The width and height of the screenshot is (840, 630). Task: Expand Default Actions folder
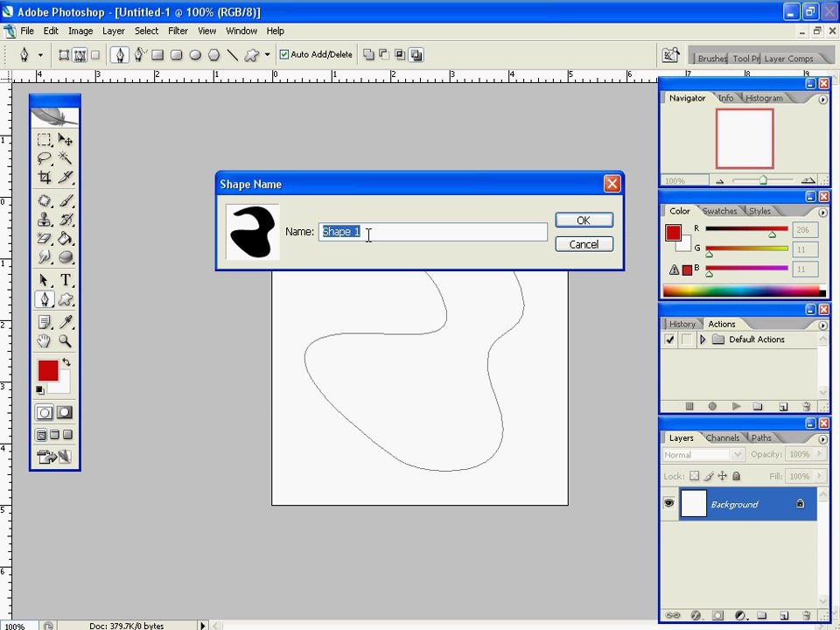click(703, 339)
